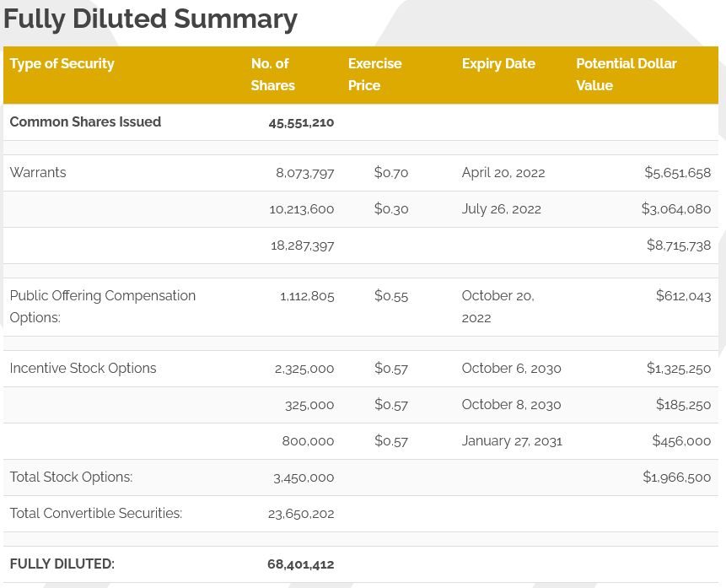Click the 'Potential Dollar Value' column header

click(x=626, y=74)
